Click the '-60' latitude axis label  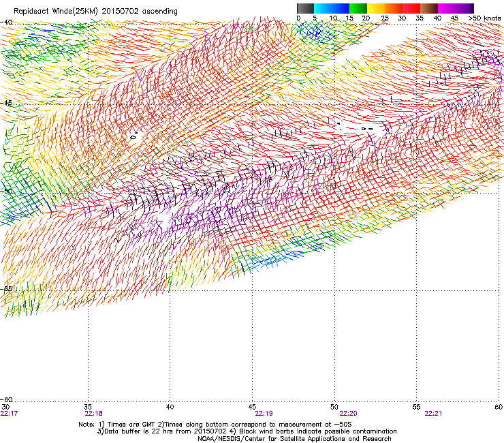[6, 399]
